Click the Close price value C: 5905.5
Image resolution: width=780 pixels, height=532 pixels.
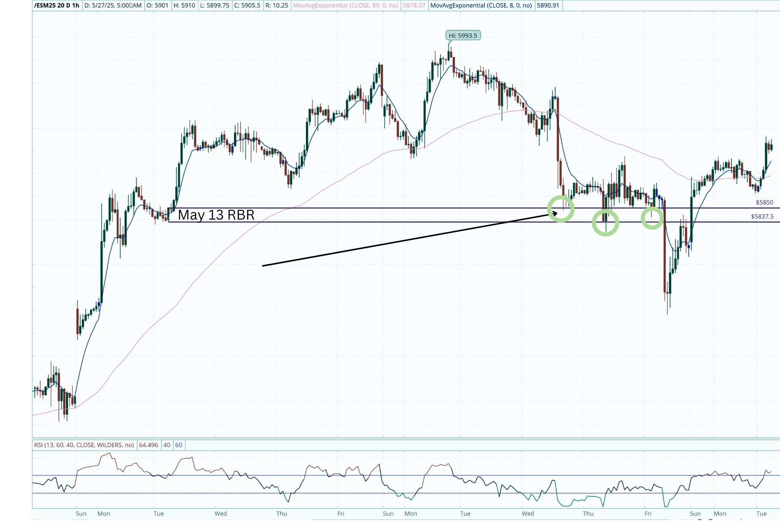coord(248,5)
